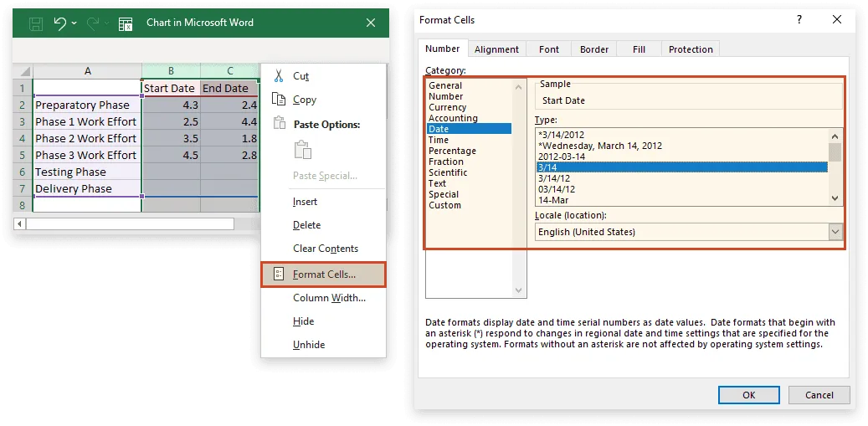
Task: Click the Format Cells help question mark
Action: pyautogui.click(x=799, y=20)
